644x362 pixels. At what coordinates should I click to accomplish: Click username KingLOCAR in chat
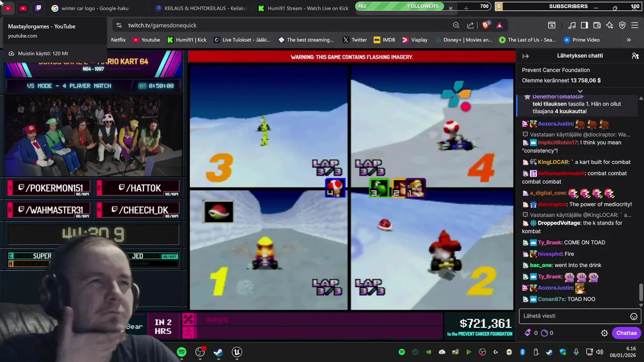pos(552,162)
